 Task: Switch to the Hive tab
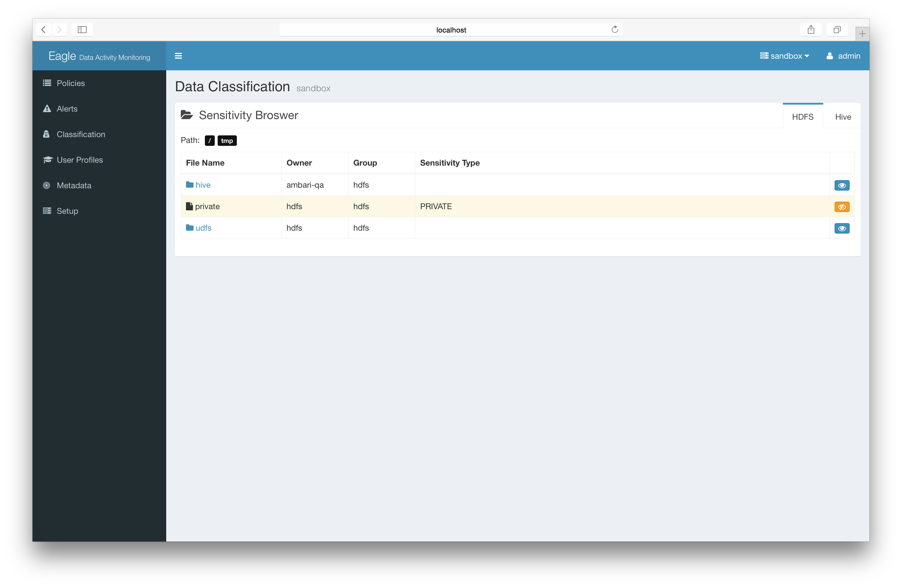coord(842,117)
